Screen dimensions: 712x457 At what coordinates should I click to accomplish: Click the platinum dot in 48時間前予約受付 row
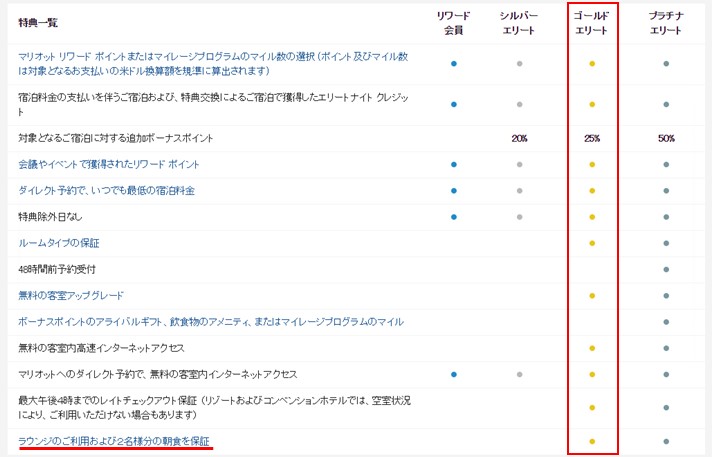coord(666,269)
